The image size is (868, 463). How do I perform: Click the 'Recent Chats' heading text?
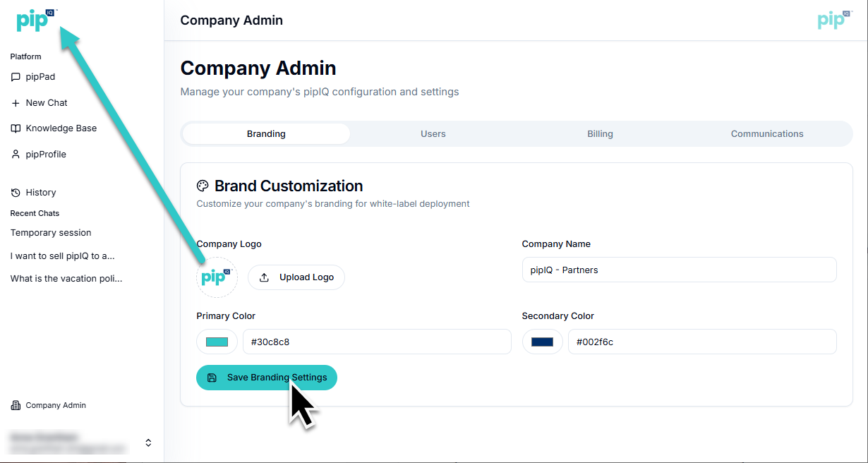tap(35, 213)
